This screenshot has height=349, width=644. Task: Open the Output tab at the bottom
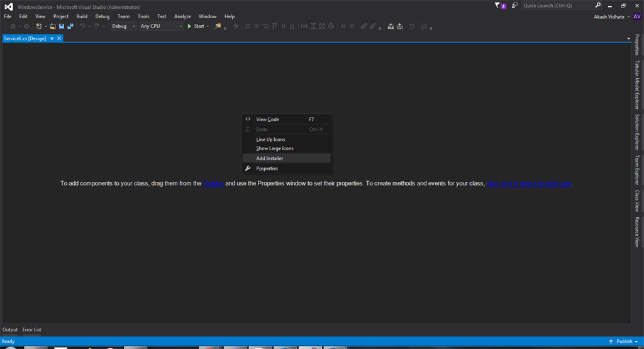point(10,330)
